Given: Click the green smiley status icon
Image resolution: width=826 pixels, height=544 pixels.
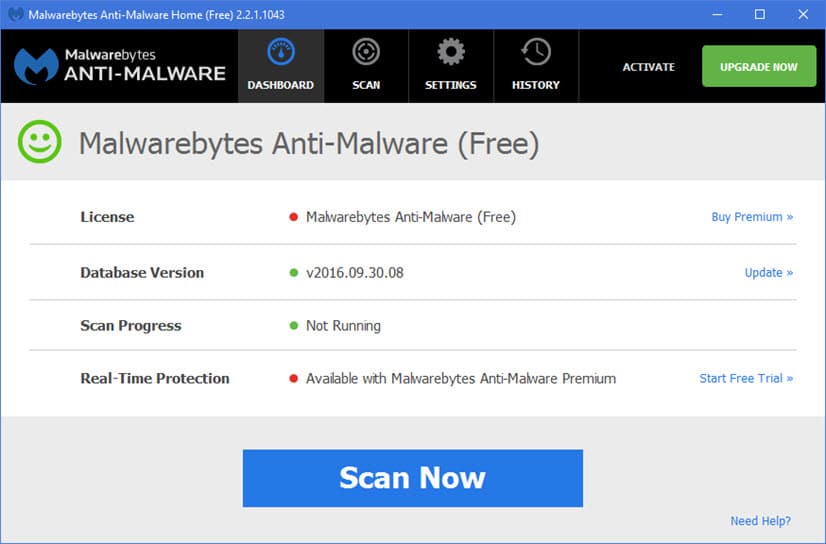Looking at the screenshot, I should 40,143.
